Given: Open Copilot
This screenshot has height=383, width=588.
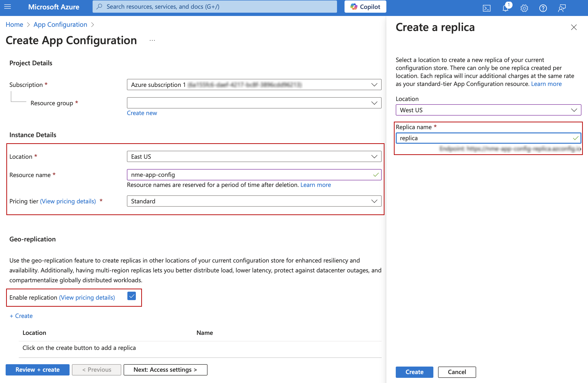Looking at the screenshot, I should pyautogui.click(x=365, y=7).
